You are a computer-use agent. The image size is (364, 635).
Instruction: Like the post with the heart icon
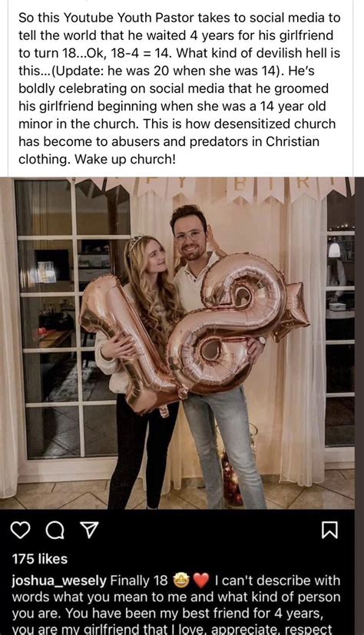click(20, 530)
